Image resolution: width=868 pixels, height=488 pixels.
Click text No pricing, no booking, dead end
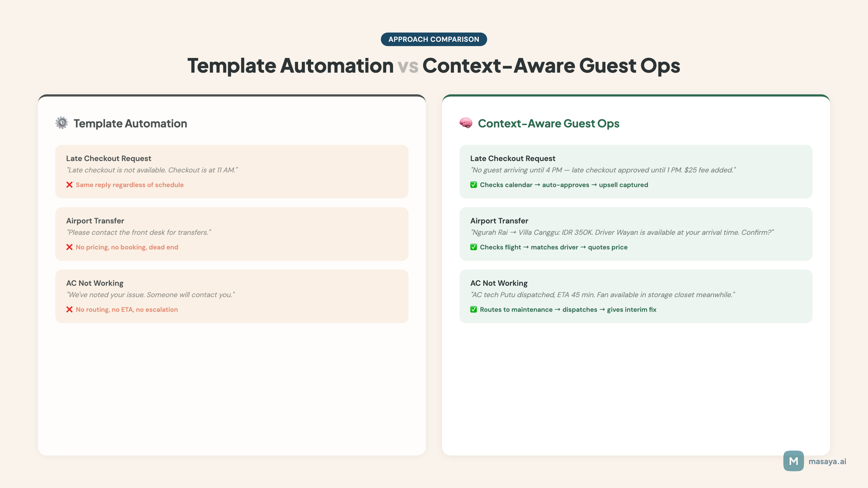pos(127,247)
